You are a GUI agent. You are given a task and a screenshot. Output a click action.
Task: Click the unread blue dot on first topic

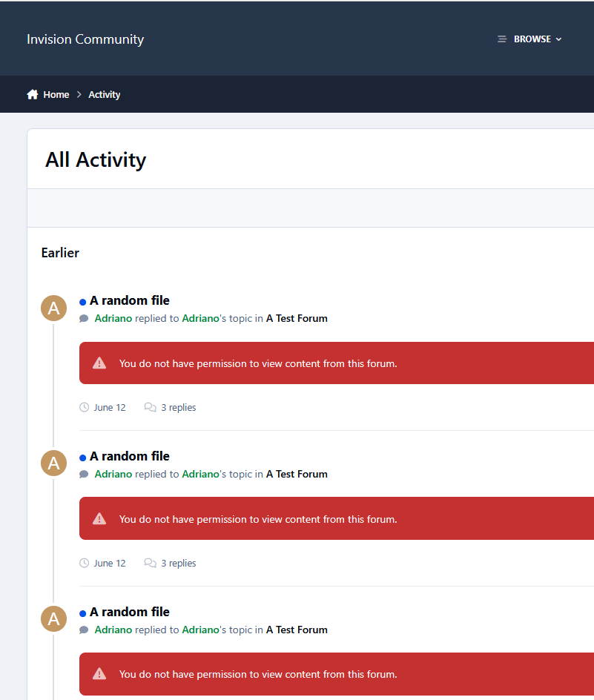pyautogui.click(x=82, y=303)
